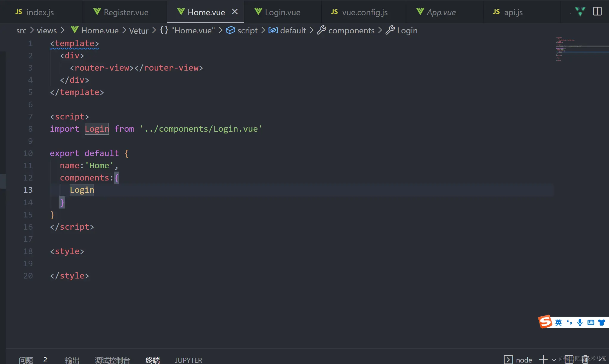
Task: Split the terminal panel
Action: coord(569,360)
